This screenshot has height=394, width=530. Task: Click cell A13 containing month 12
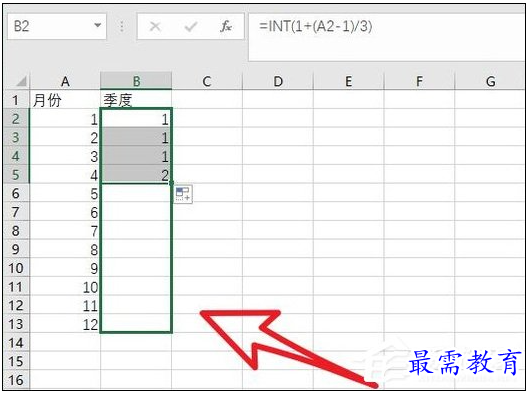click(65, 324)
